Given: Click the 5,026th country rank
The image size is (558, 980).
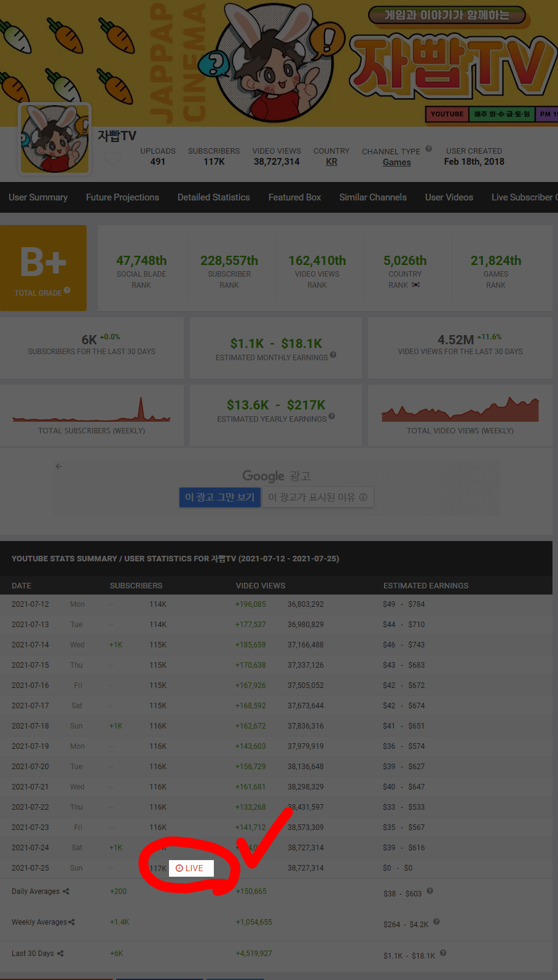Looking at the screenshot, I should point(405,261).
